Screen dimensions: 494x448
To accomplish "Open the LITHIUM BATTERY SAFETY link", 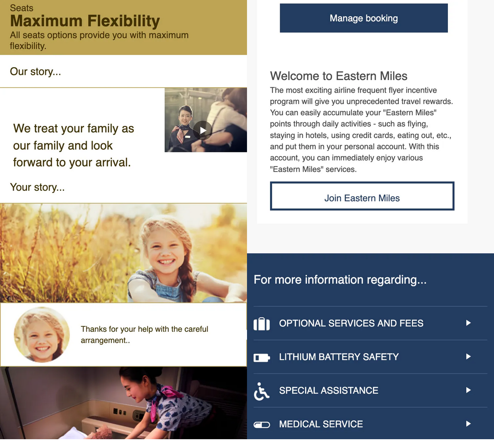I will click(x=339, y=357).
